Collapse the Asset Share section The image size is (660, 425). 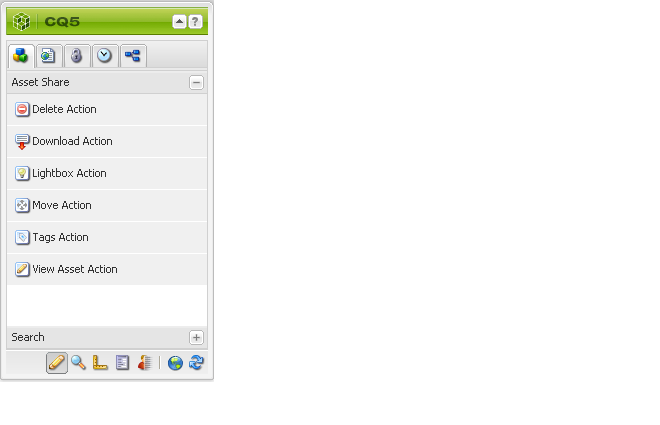196,82
